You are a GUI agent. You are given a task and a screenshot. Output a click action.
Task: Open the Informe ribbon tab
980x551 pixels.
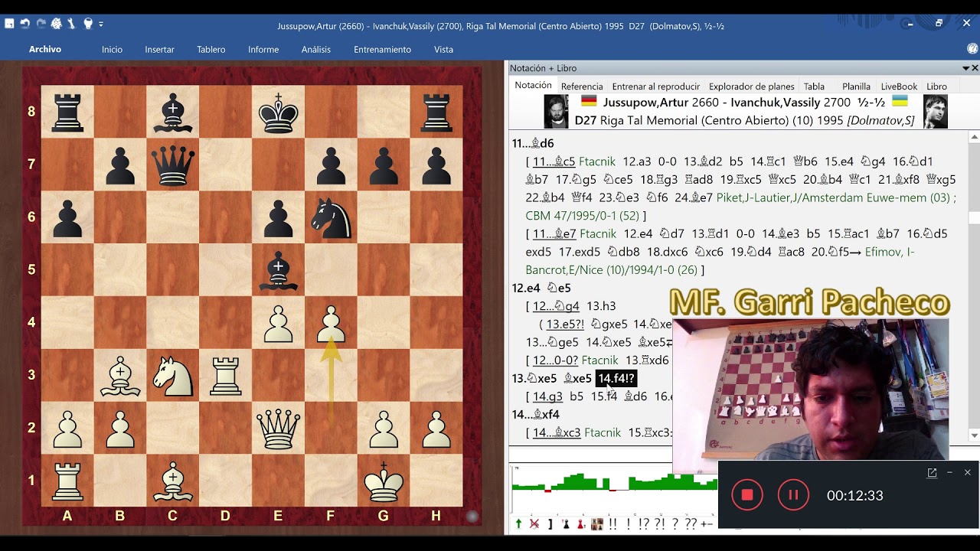pos(263,49)
